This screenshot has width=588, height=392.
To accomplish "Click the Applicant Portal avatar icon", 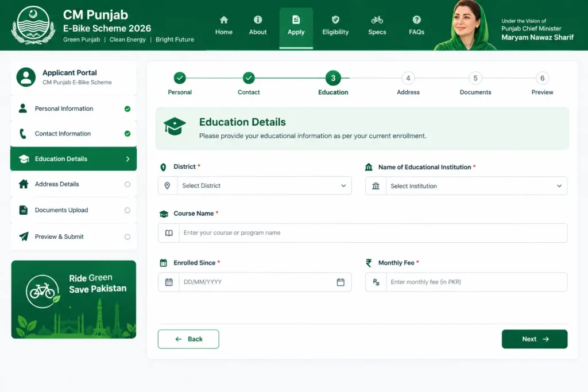I will [26, 77].
